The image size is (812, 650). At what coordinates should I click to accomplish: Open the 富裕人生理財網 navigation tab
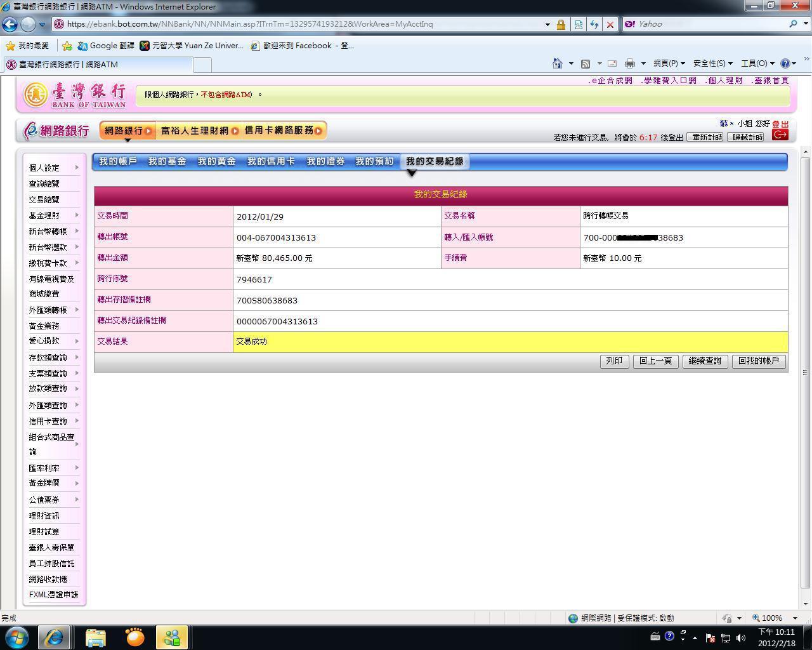click(199, 131)
